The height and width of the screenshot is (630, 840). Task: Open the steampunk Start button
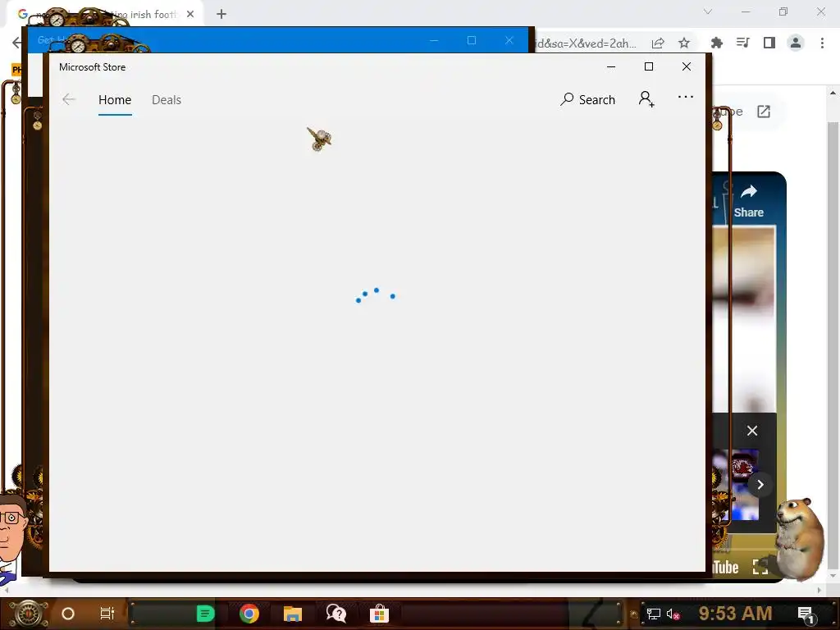pos(29,614)
